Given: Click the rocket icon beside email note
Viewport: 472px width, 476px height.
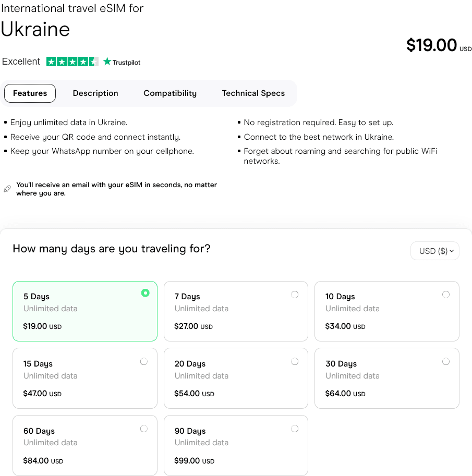Looking at the screenshot, I should 7,189.
